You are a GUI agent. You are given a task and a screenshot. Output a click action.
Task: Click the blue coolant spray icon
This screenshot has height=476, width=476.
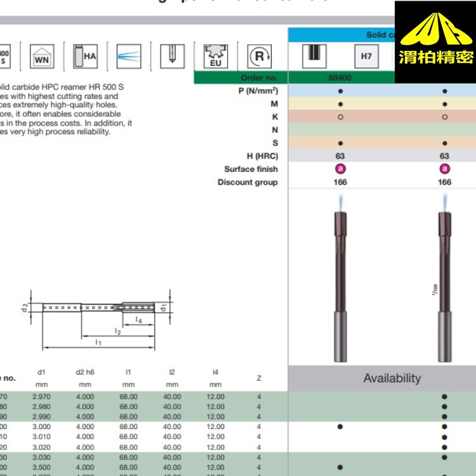(x=129, y=56)
